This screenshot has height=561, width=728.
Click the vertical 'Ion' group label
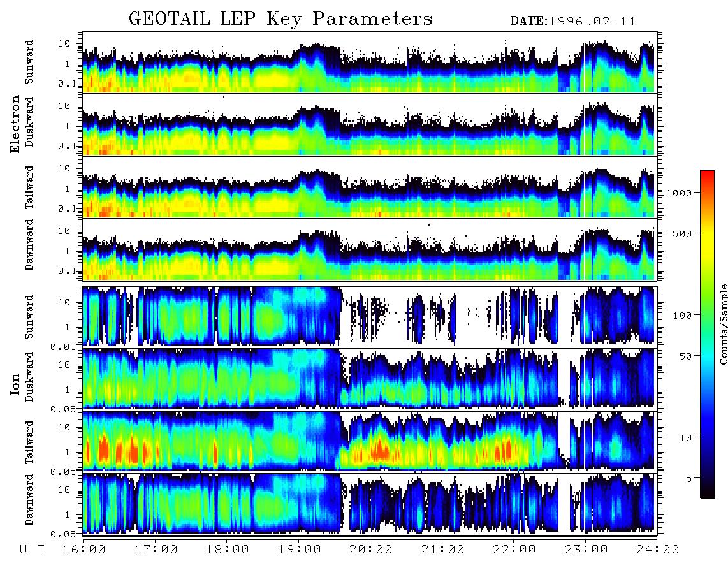pos(15,384)
